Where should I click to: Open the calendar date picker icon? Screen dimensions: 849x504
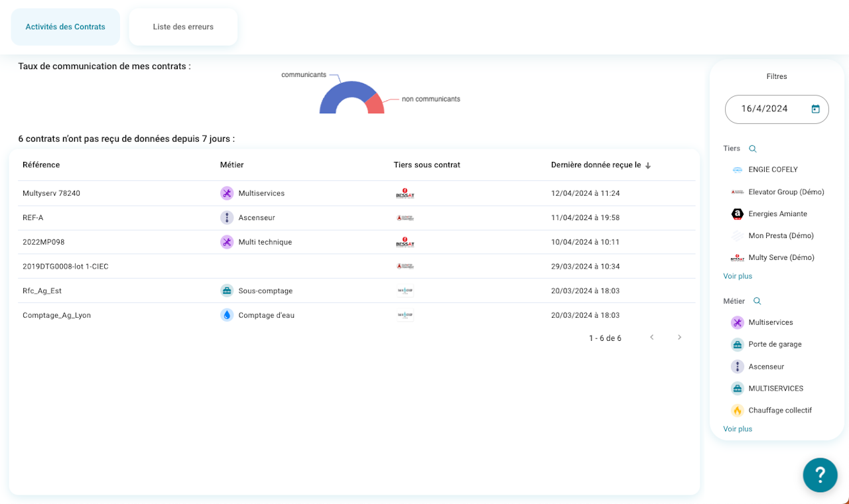(815, 109)
